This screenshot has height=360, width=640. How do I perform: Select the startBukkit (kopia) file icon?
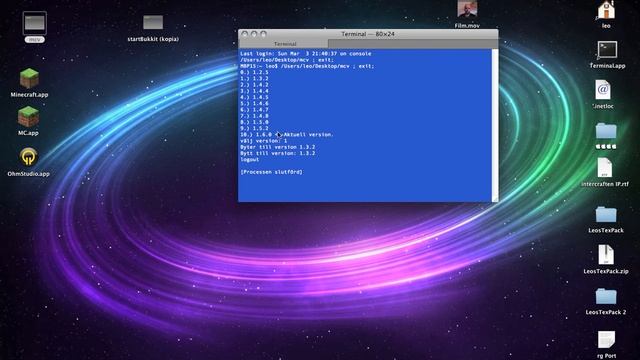tap(153, 22)
